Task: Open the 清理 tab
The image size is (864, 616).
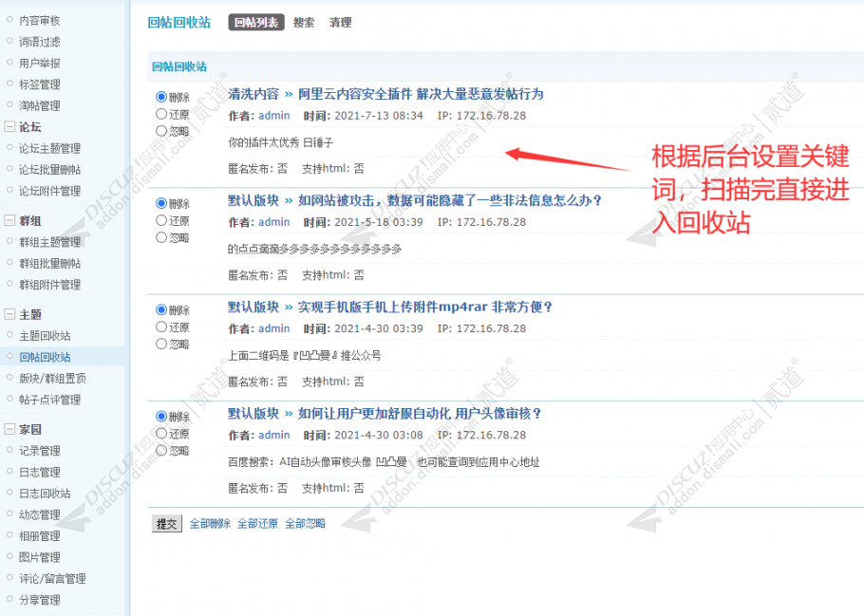Action: (x=340, y=23)
